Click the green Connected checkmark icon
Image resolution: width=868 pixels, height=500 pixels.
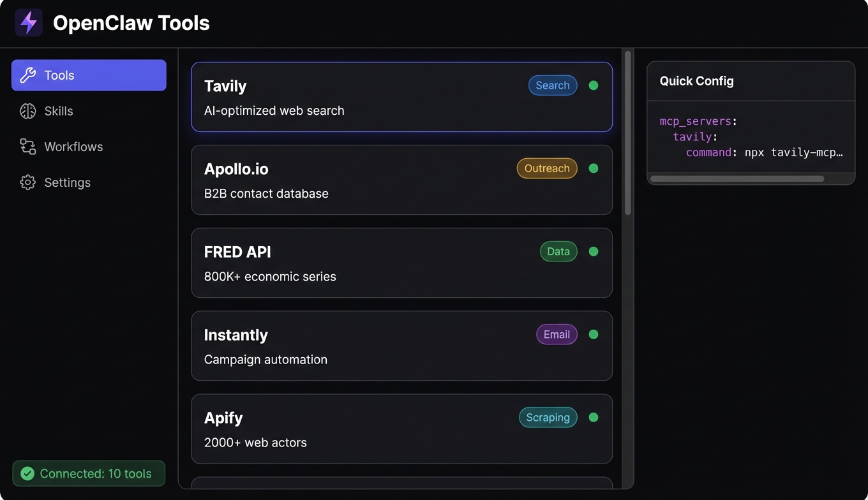click(x=27, y=473)
